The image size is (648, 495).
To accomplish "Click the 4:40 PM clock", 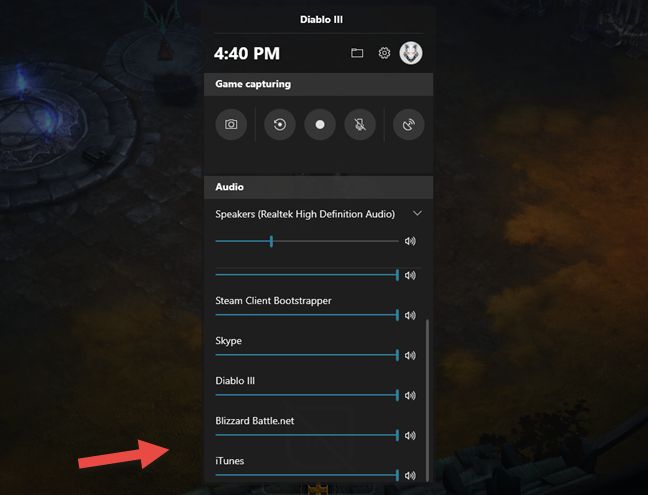I will click(x=247, y=53).
